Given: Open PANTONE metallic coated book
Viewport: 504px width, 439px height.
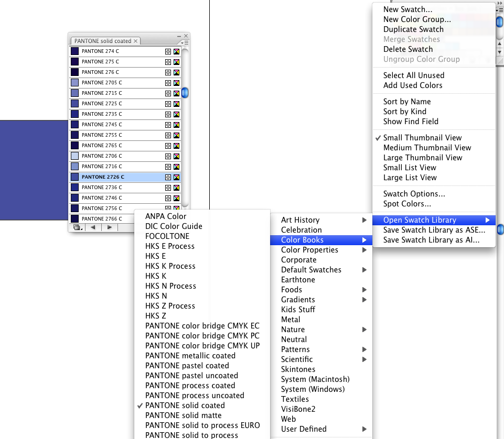Looking at the screenshot, I should click(x=190, y=356).
